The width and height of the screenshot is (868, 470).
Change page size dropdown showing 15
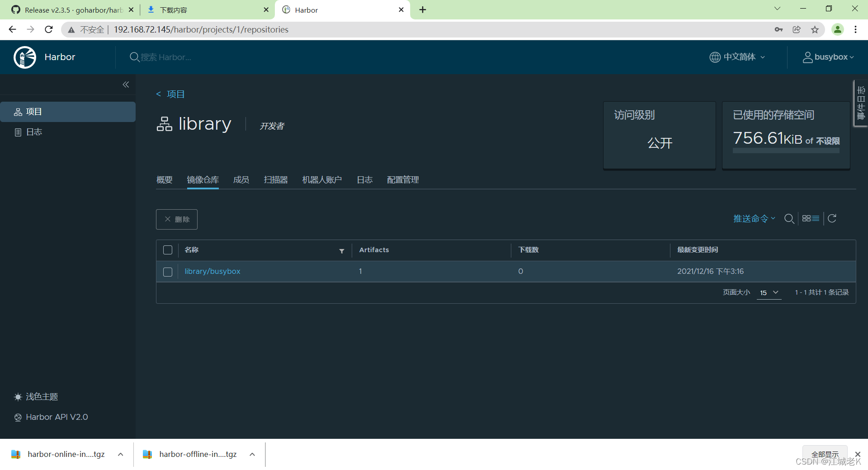coord(769,292)
